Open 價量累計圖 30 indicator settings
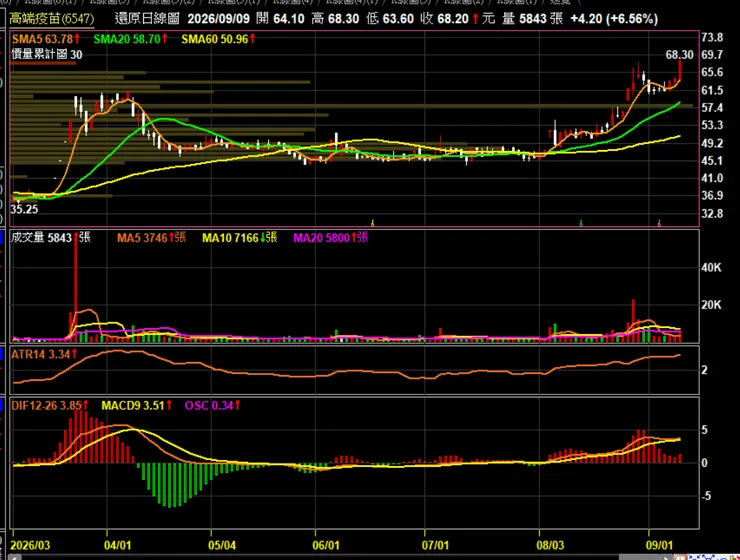This screenshot has height=560, width=740. [x=46, y=55]
